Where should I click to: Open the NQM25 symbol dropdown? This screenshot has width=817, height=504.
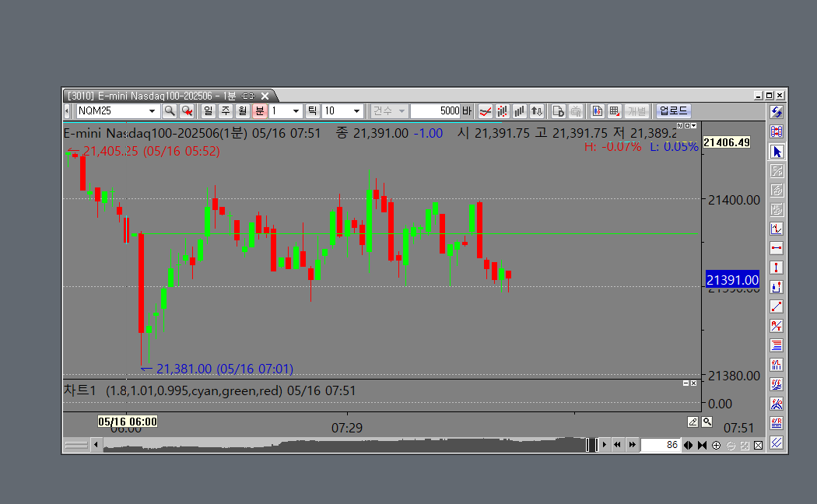pyautogui.click(x=152, y=111)
